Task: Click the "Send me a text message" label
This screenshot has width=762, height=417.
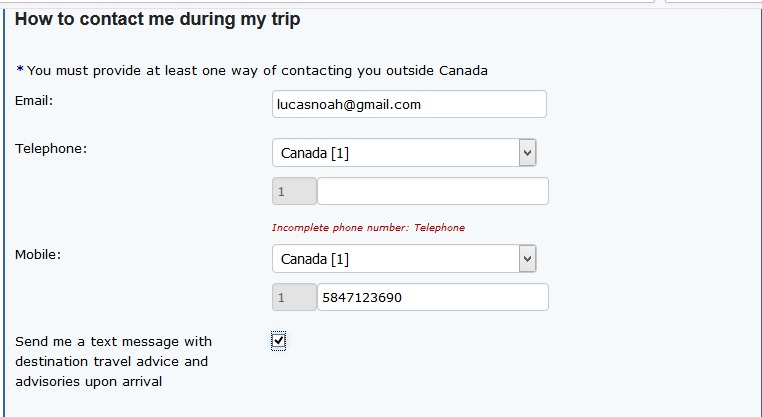Action: 113,342
